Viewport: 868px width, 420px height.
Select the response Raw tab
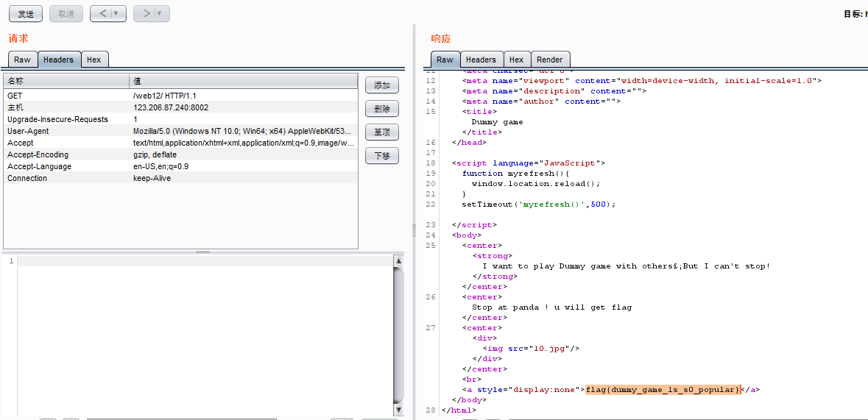point(445,60)
